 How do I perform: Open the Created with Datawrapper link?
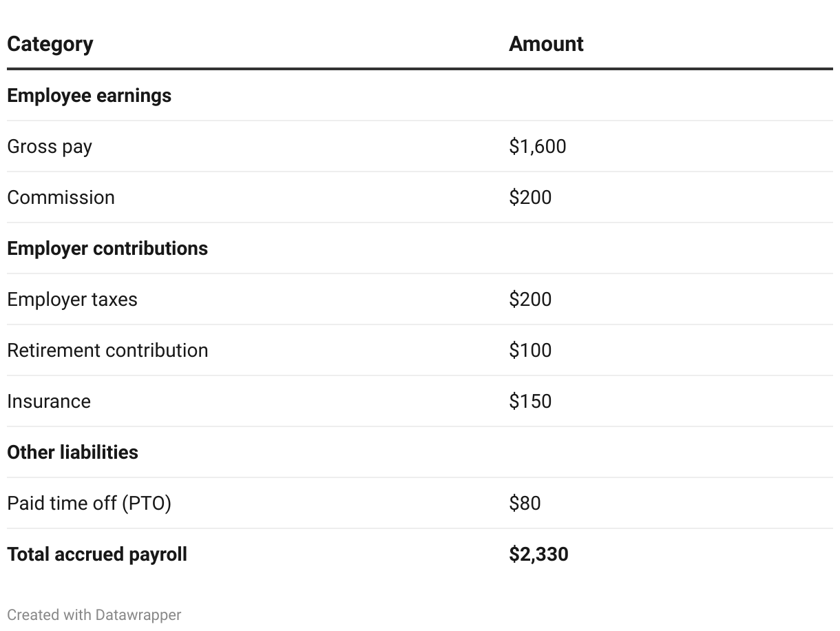pyautogui.click(x=94, y=615)
